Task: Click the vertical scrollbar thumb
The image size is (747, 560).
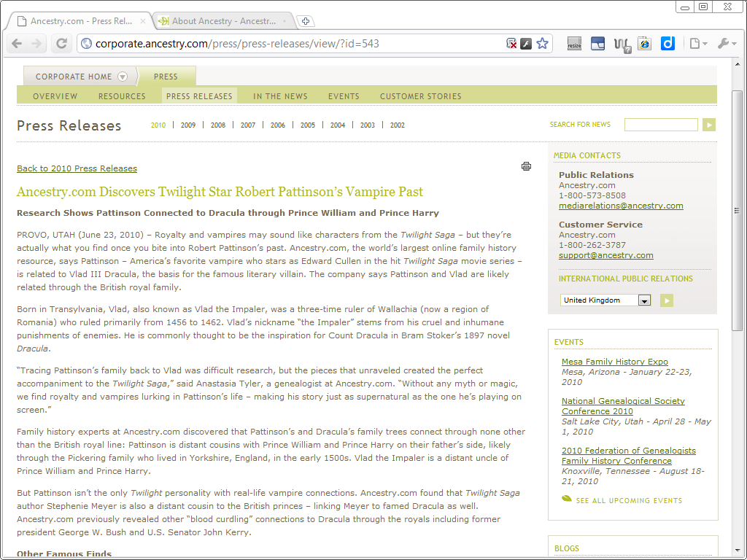Action: (x=737, y=209)
